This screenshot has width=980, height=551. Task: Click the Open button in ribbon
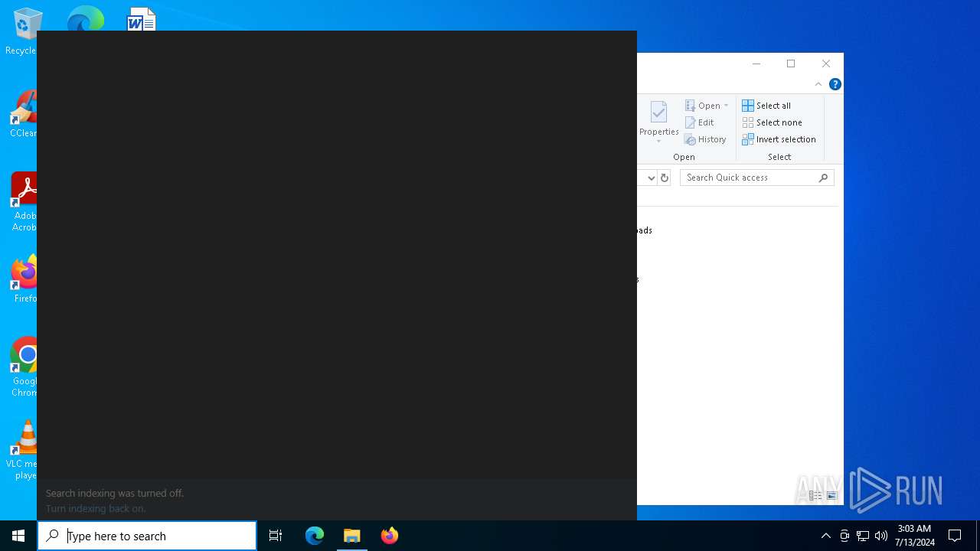pyautogui.click(x=702, y=106)
